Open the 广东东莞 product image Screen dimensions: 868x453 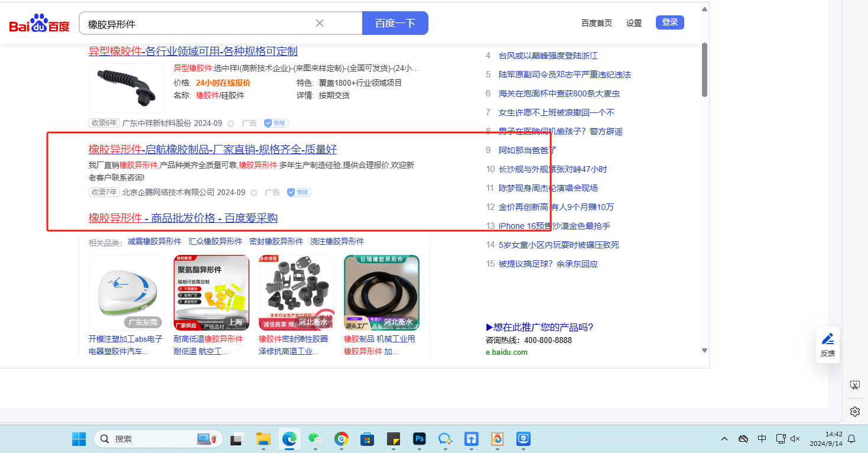click(x=126, y=292)
